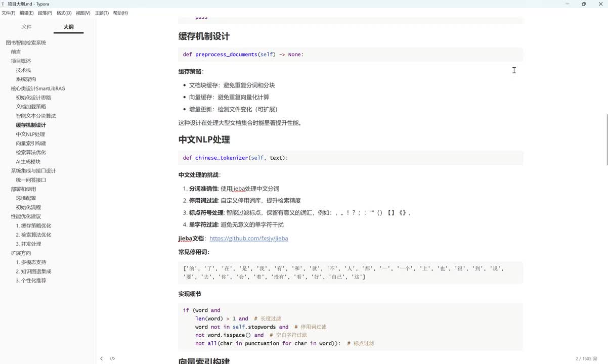The image size is (608, 364).
Task: Select 中文NLP处理 in the outline
Action: coord(30,134)
